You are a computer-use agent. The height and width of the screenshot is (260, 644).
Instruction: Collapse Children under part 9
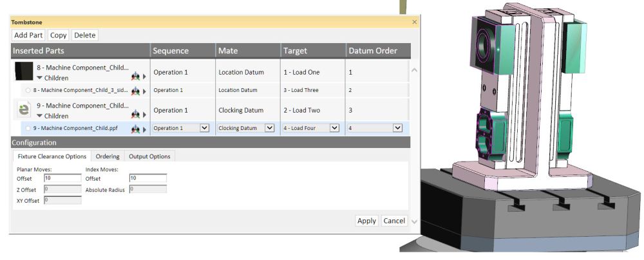point(39,116)
